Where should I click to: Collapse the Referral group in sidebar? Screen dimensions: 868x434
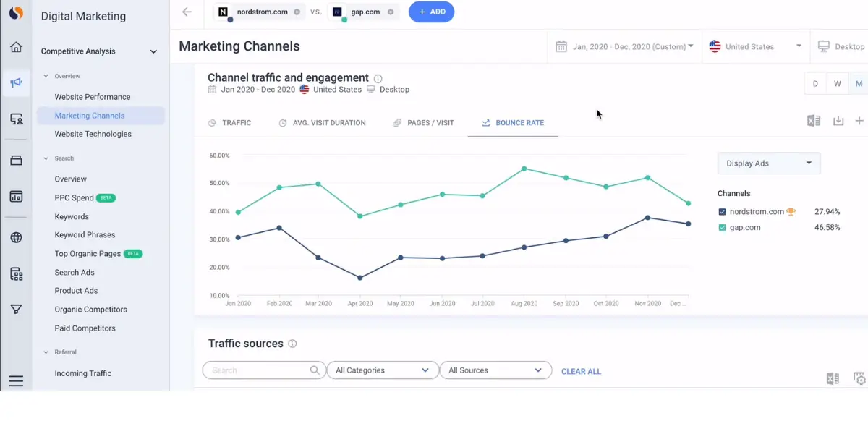point(46,352)
